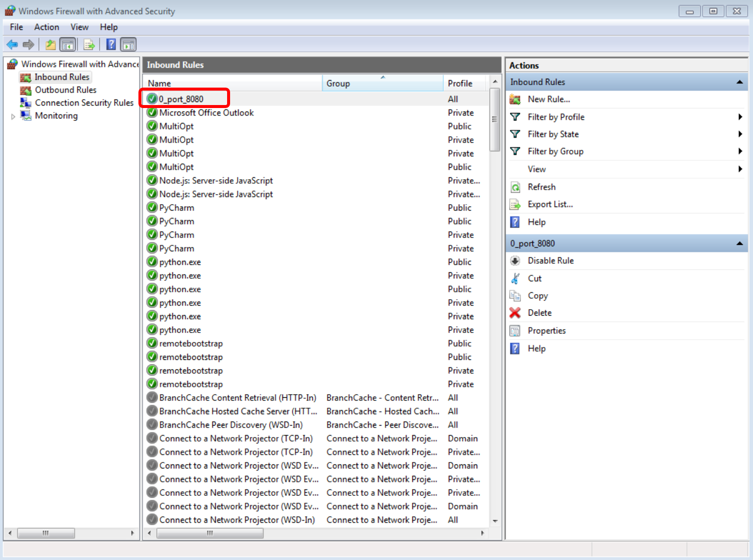This screenshot has width=753, height=560.
Task: Sort by the Profile column header
Action: (465, 83)
